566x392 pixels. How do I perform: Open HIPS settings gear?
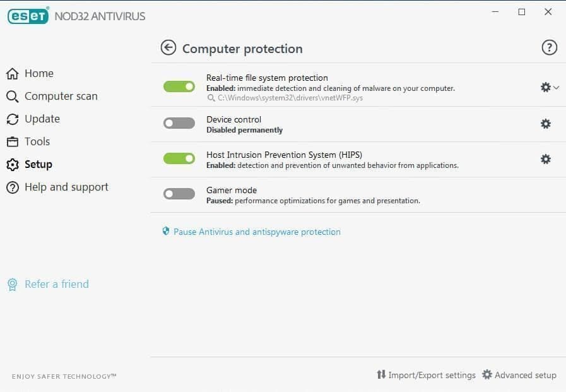point(545,159)
